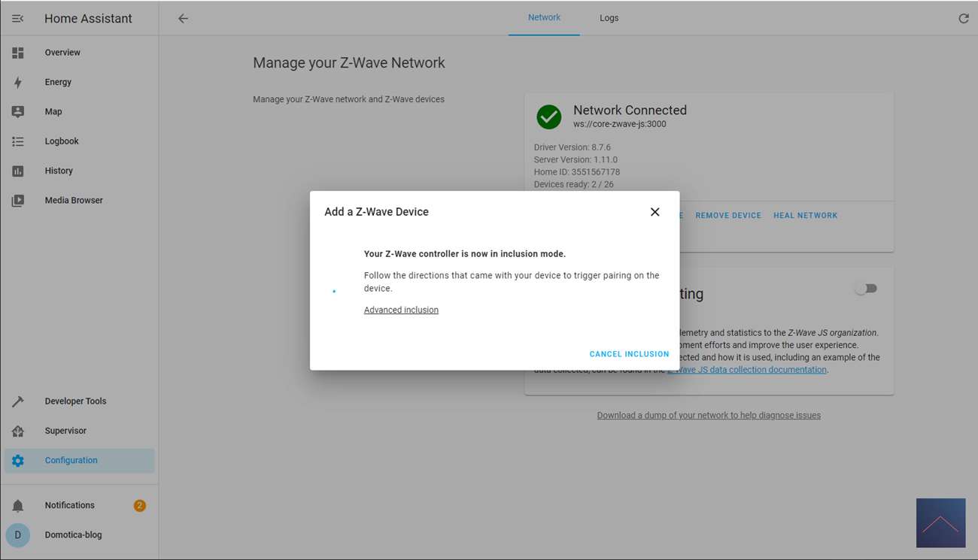Collapse the sidebar with the menu icon
Viewport: 978px width, 560px height.
18,19
